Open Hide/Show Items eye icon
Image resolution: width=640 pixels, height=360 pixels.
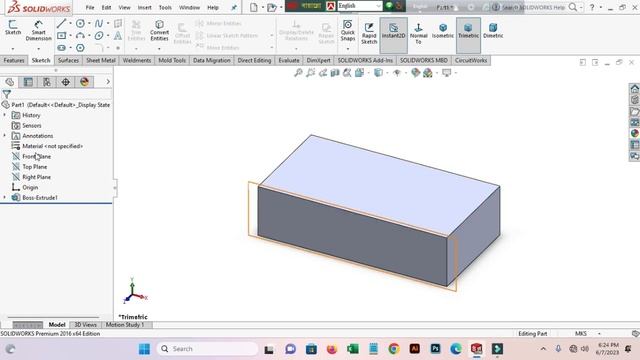pos(397,73)
